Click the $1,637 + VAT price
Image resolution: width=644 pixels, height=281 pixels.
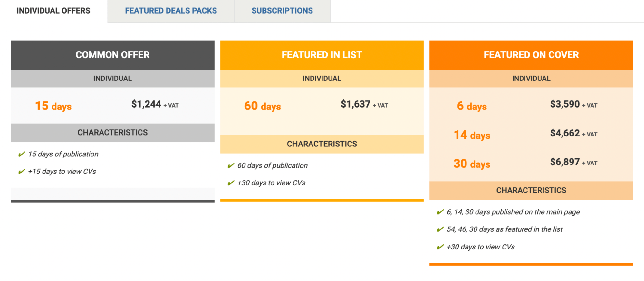coord(364,104)
